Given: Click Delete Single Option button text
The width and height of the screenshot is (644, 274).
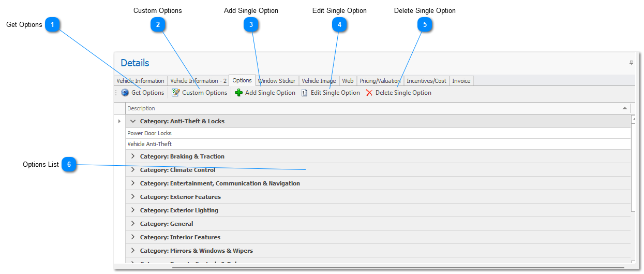Looking at the screenshot, I should click(x=403, y=93).
